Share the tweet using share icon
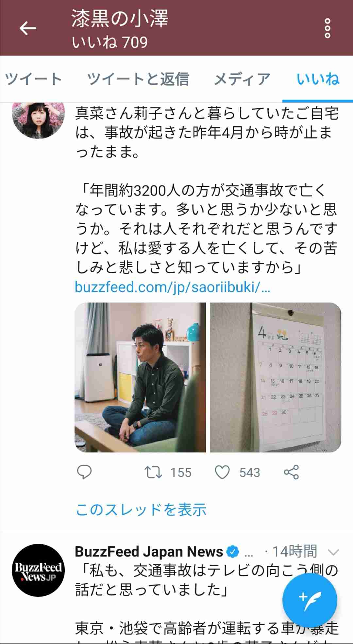 tap(291, 472)
